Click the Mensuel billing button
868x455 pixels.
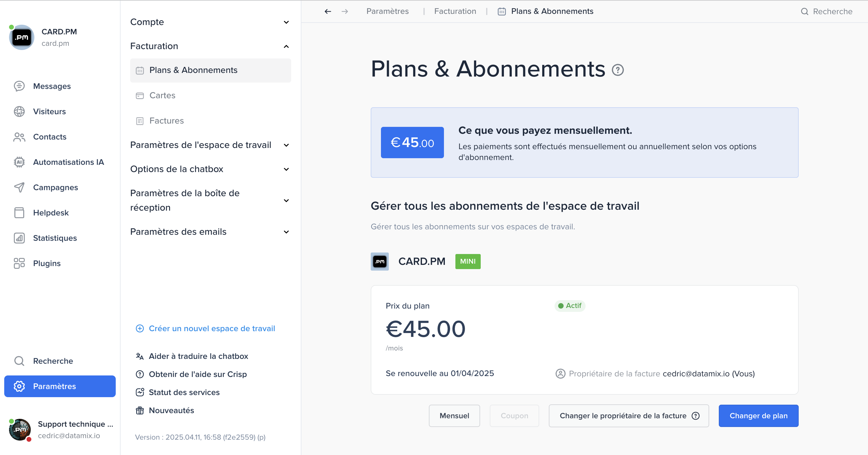tap(454, 416)
